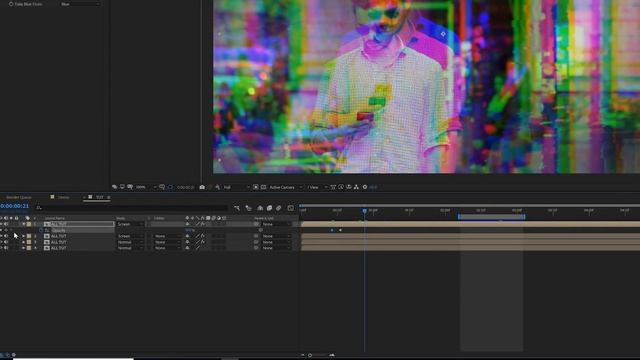640x360 pixels.
Task: Open the composition mini-flowchart in timeline
Action: tap(237, 208)
